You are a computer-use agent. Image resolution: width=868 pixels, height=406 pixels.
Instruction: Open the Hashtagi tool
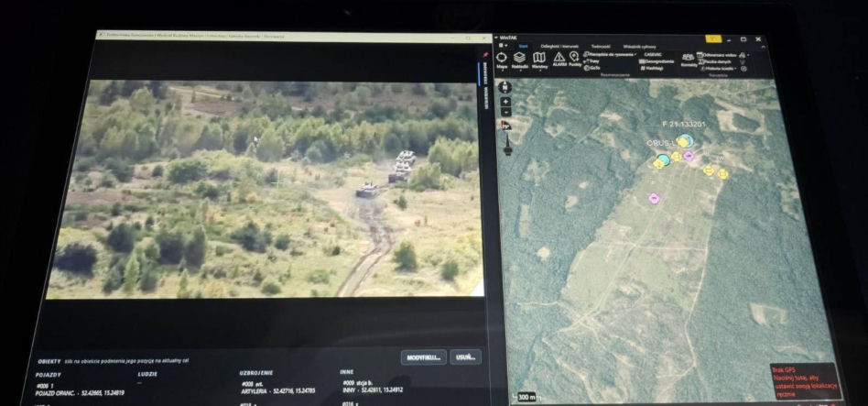pyautogui.click(x=651, y=68)
